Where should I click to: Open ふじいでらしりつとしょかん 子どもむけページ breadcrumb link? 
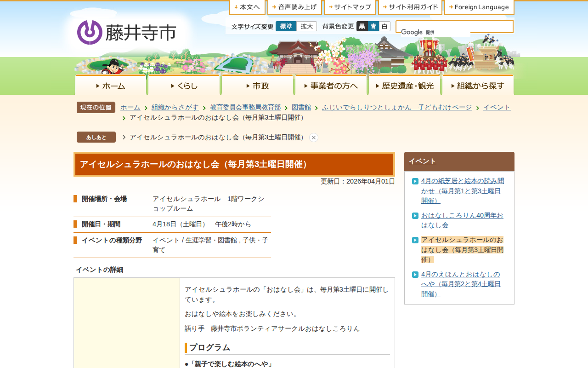coord(397,107)
